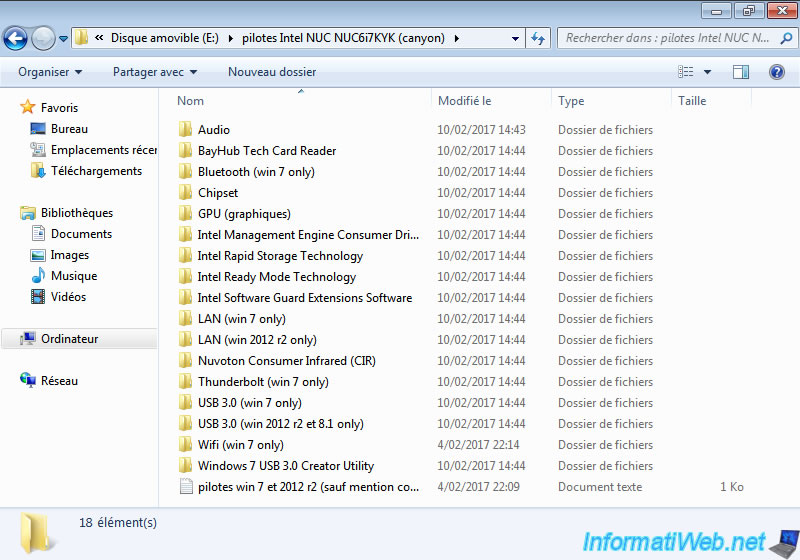Select the GPU (graphiques) folder icon
800x560 pixels.
point(186,214)
